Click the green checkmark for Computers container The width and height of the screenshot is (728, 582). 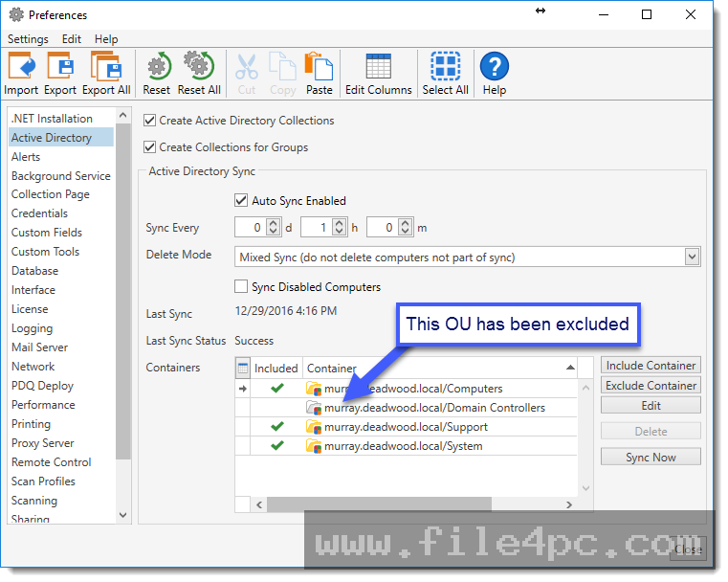[x=277, y=388]
